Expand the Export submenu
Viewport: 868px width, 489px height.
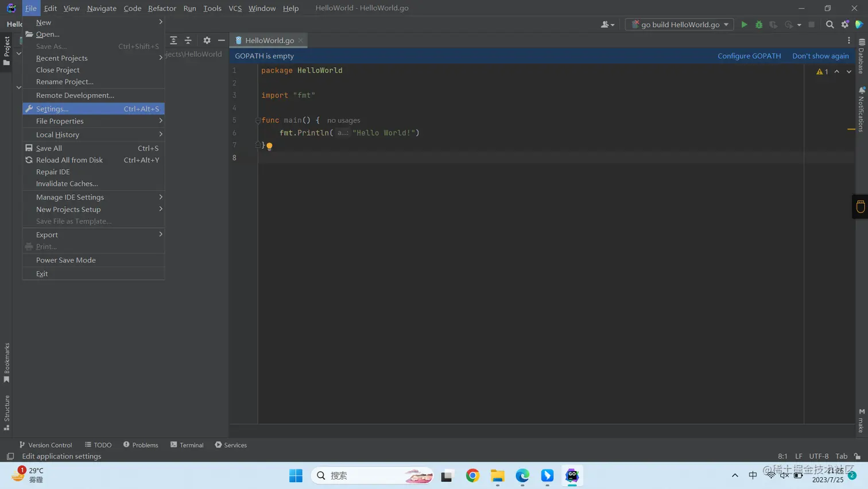tap(94, 234)
